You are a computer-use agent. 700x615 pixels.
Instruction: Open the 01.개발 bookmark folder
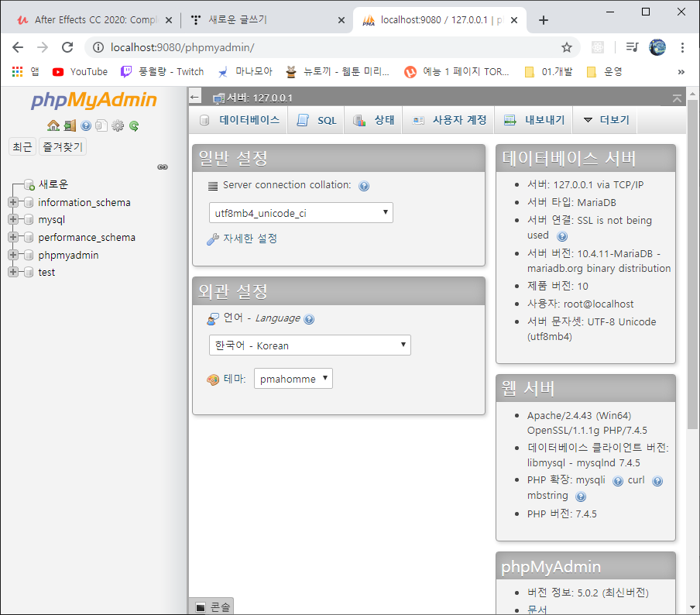point(549,72)
